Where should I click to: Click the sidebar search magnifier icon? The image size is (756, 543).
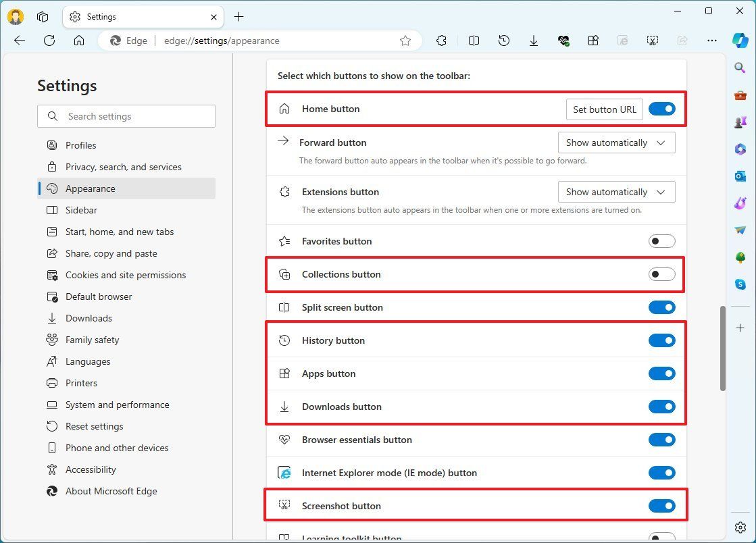[739, 68]
